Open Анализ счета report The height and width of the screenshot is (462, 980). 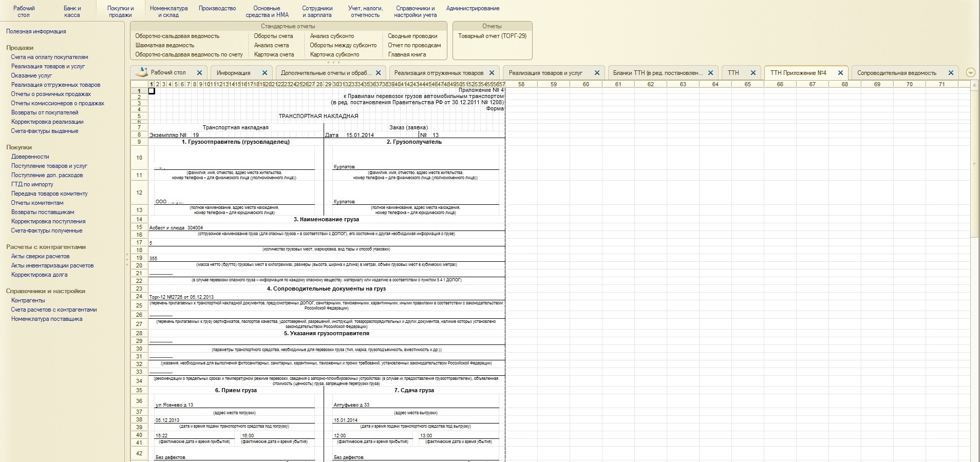271,45
